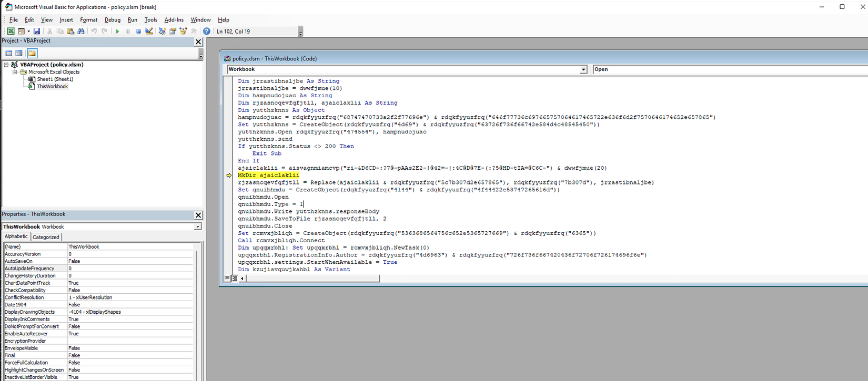Click the View Object icon in Project panel
This screenshot has width=868, height=381.
tap(19, 53)
